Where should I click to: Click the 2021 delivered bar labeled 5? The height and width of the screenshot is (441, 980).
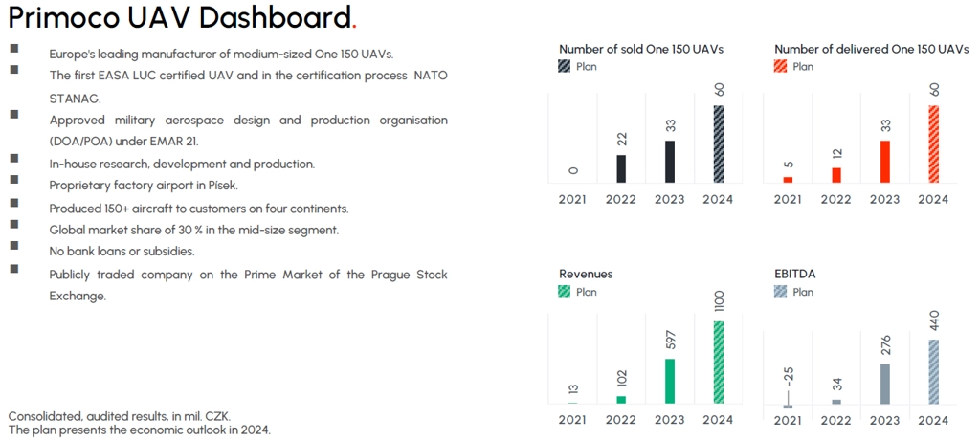789,180
